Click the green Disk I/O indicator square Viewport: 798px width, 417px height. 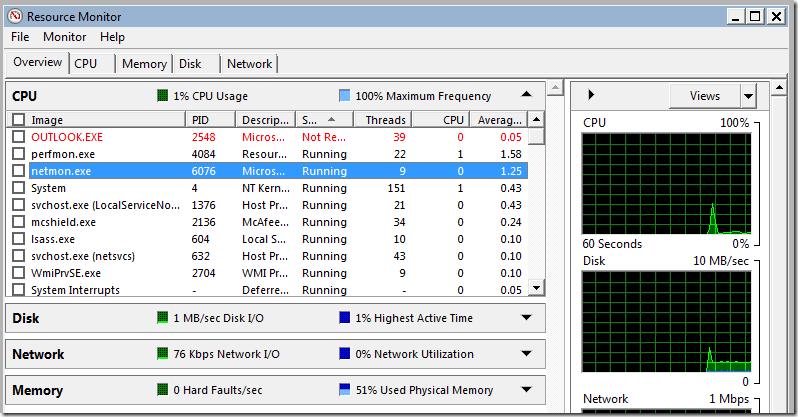[x=163, y=319]
